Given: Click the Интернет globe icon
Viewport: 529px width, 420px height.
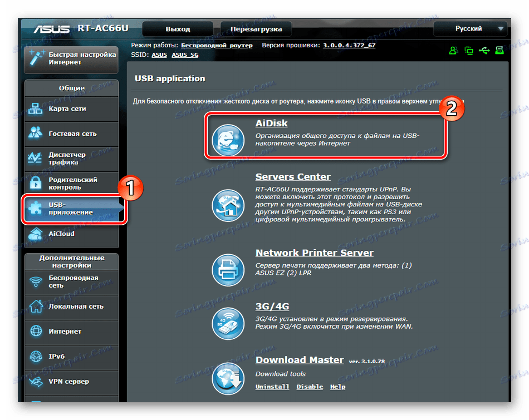Looking at the screenshot, I should click(x=36, y=331).
